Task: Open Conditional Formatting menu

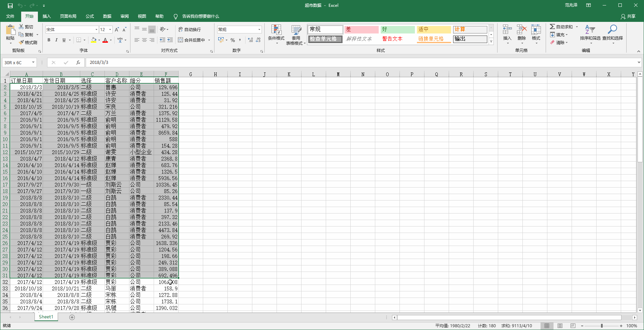Action: pyautogui.click(x=276, y=35)
